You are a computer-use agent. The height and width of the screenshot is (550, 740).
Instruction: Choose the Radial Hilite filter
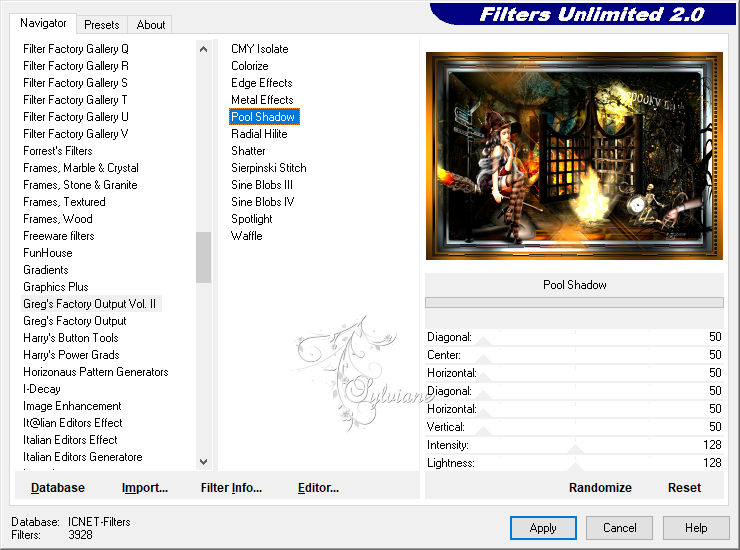pyautogui.click(x=259, y=134)
